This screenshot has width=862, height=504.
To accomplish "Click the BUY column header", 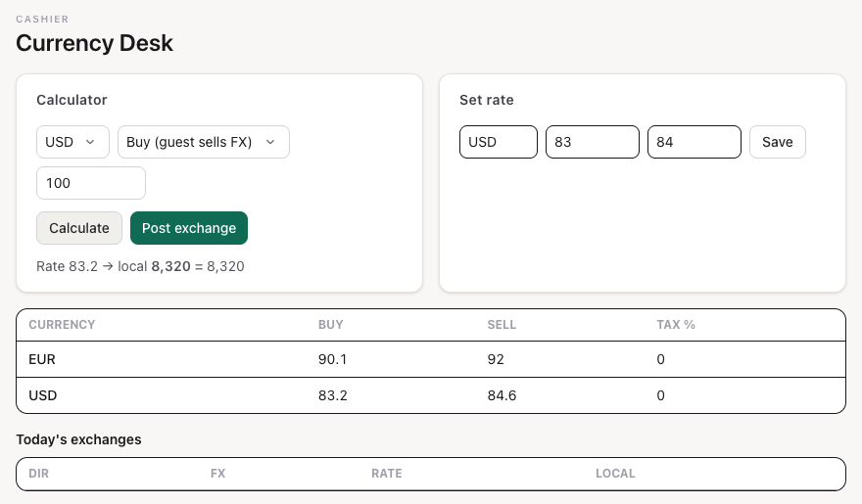I will tap(330, 325).
